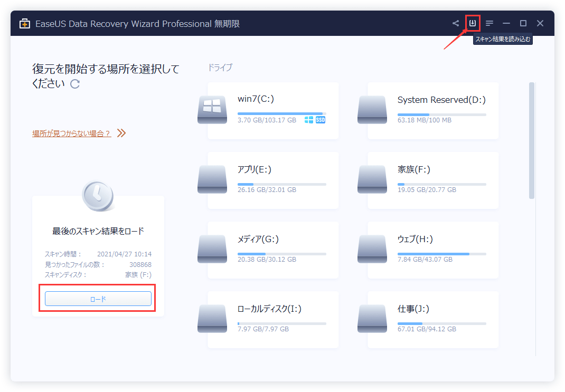Click the 復元を開始する場所を選択してください heading

pyautogui.click(x=106, y=76)
